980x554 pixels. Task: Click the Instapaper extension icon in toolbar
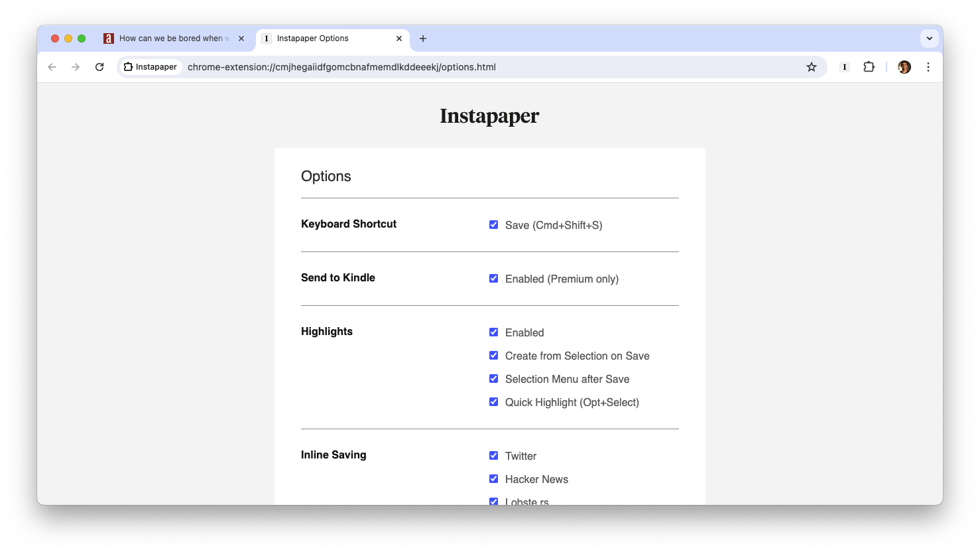pos(844,67)
